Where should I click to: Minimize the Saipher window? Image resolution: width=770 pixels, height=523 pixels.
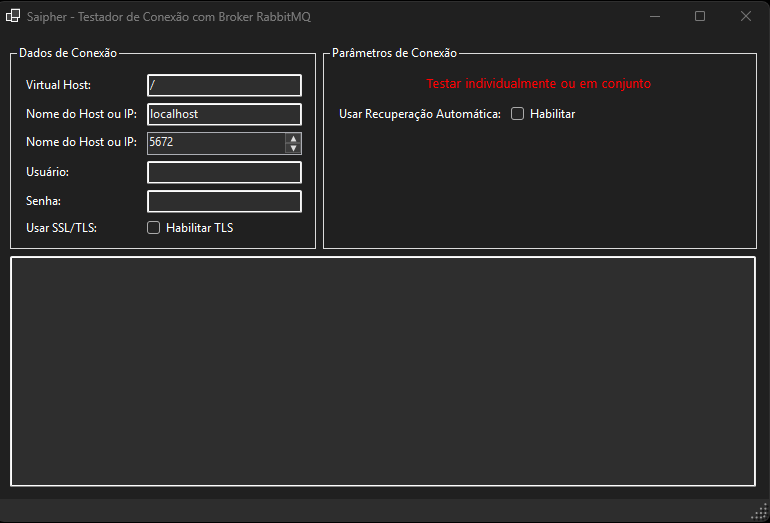[x=655, y=16]
